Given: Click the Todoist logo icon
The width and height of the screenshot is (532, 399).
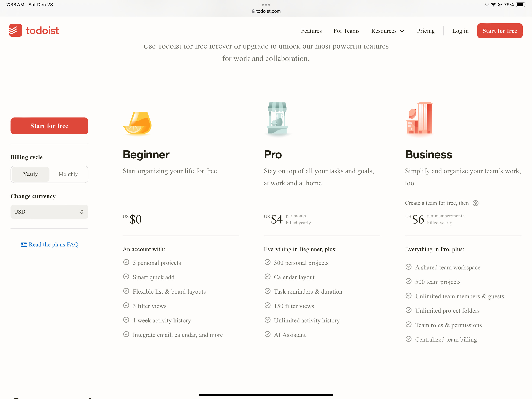Looking at the screenshot, I should coord(15,30).
